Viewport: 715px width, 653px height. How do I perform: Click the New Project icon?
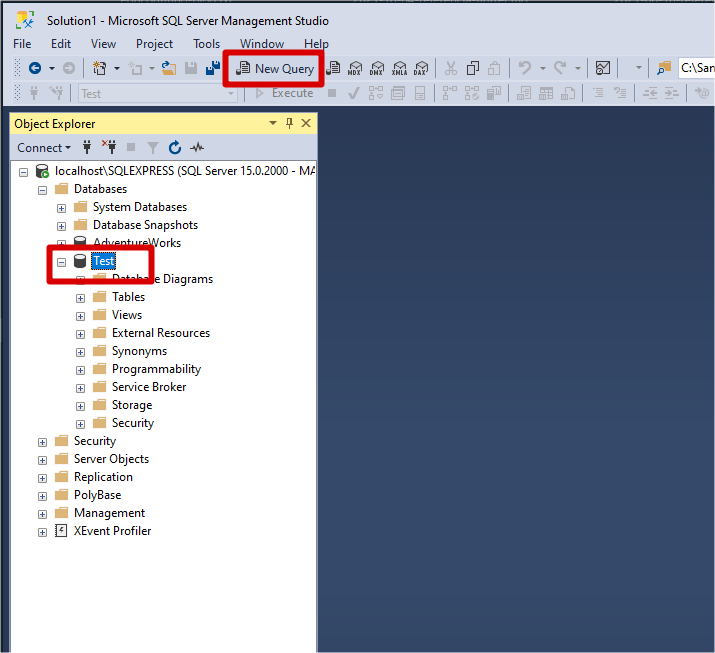(99, 68)
